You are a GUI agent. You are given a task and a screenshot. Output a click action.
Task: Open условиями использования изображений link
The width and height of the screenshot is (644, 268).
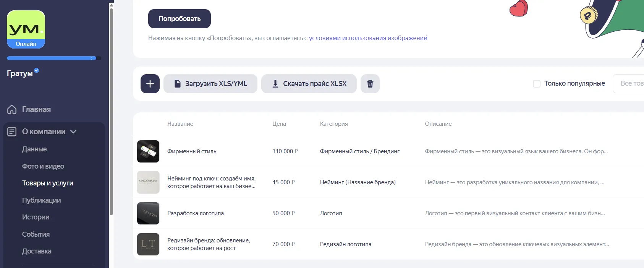pos(368,38)
